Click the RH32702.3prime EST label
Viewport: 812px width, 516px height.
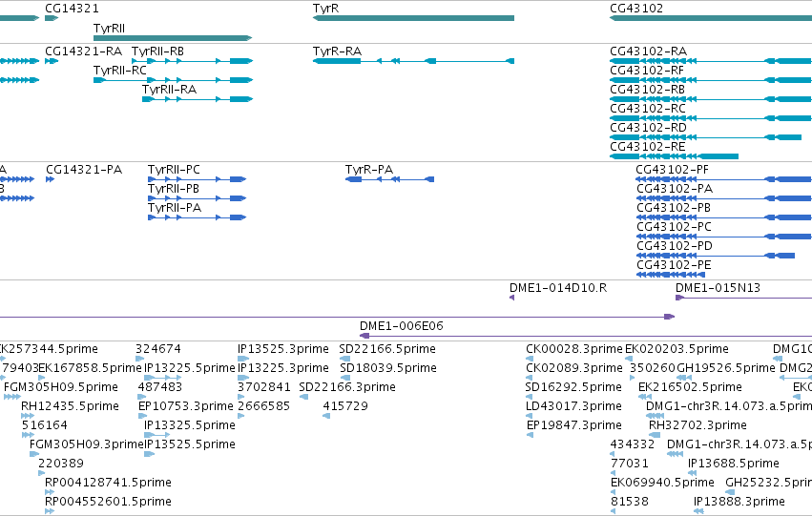click(x=698, y=426)
